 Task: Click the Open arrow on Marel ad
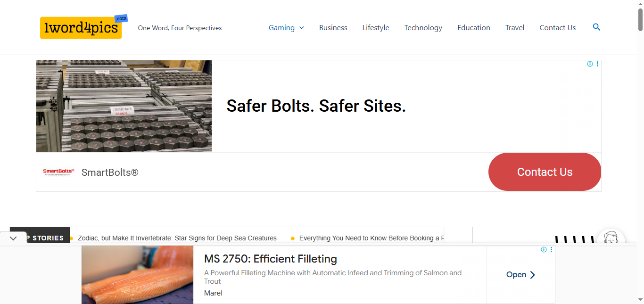[x=521, y=275]
